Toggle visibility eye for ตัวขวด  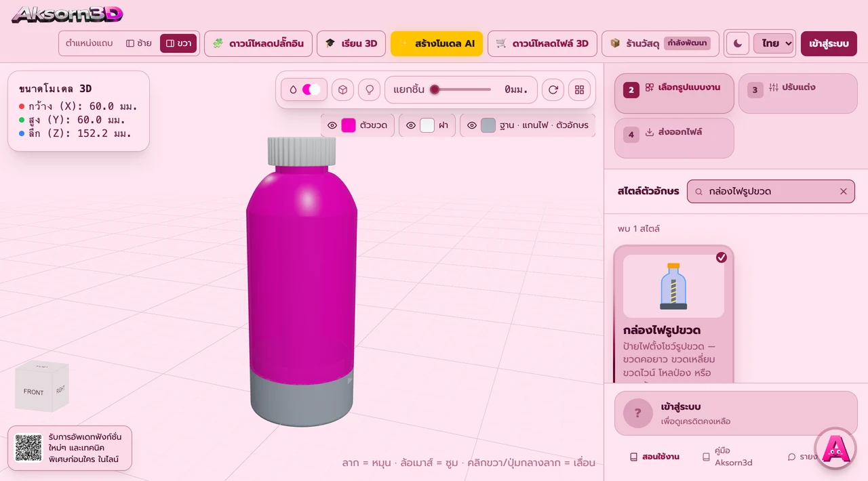pos(332,125)
